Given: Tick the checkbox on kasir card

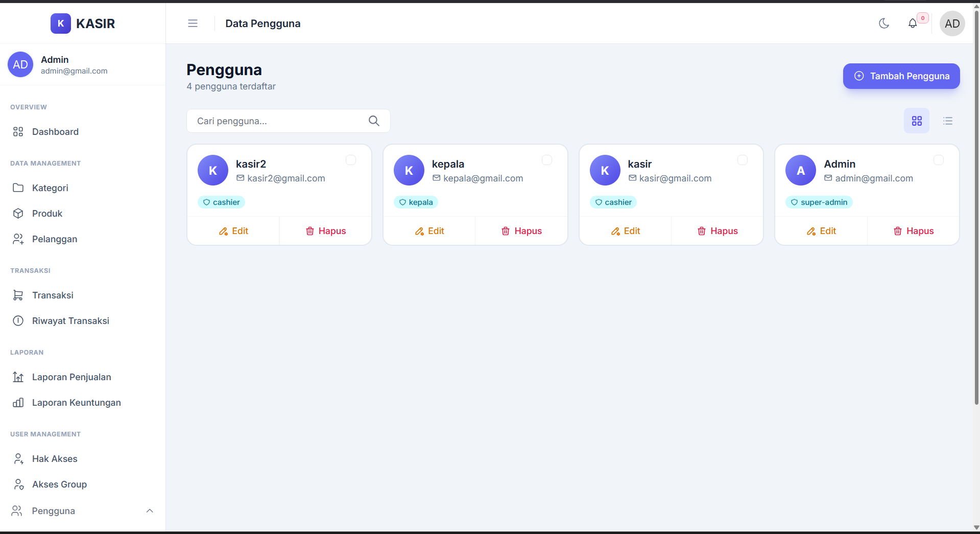Looking at the screenshot, I should point(743,160).
